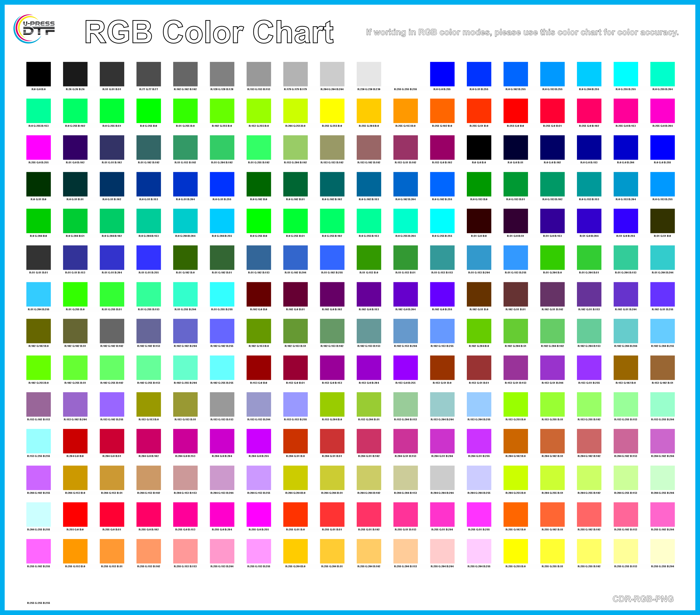The image size is (700, 615).
Task: Choose the R:51 G:102 B:102 teal swatch
Action: [149, 148]
